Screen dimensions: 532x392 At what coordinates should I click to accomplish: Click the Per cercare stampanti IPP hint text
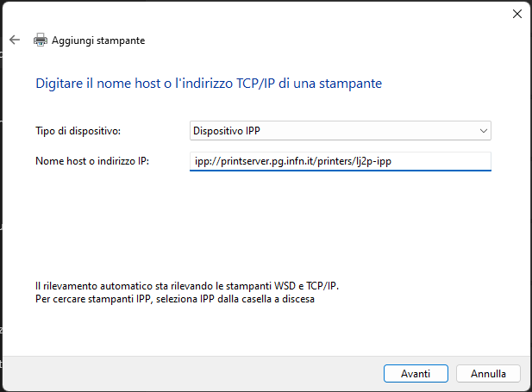pos(175,299)
